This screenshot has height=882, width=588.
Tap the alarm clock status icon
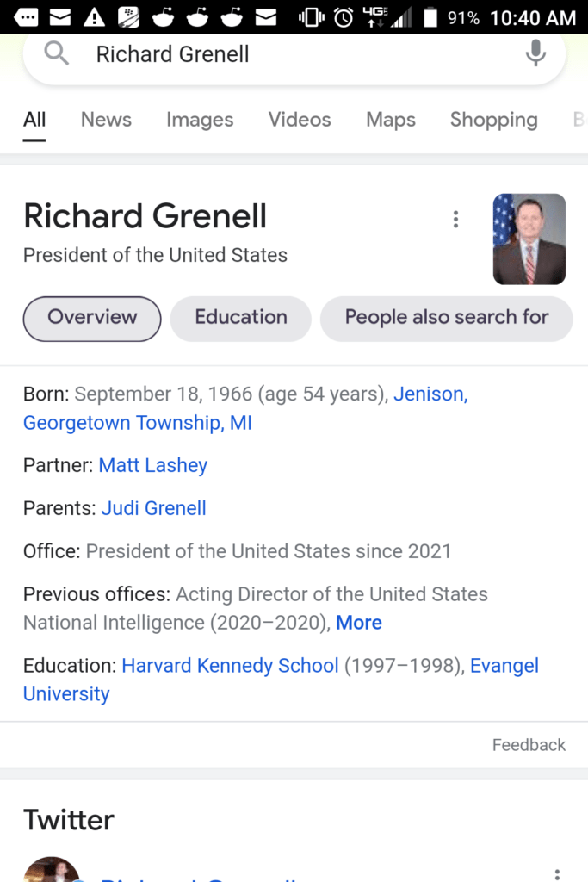[343, 16]
